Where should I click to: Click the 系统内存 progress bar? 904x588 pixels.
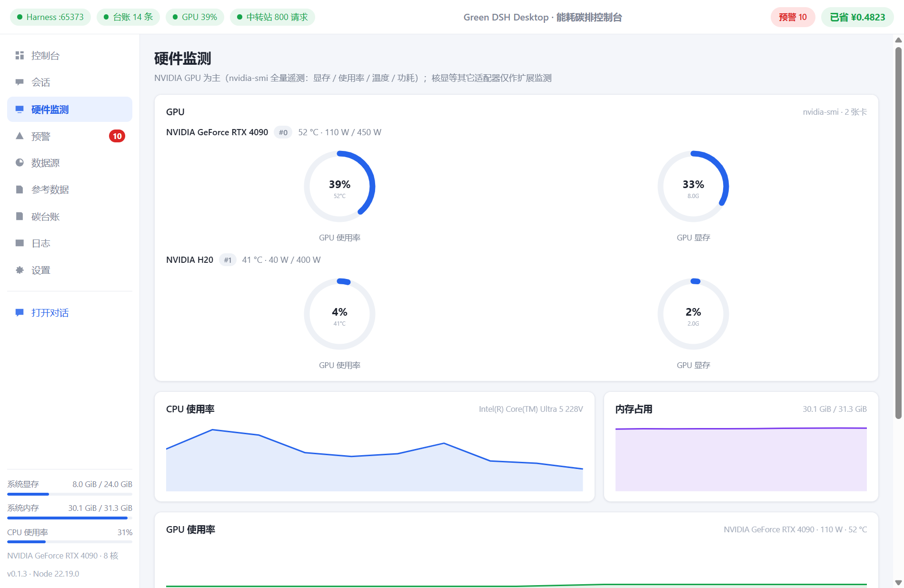70,518
